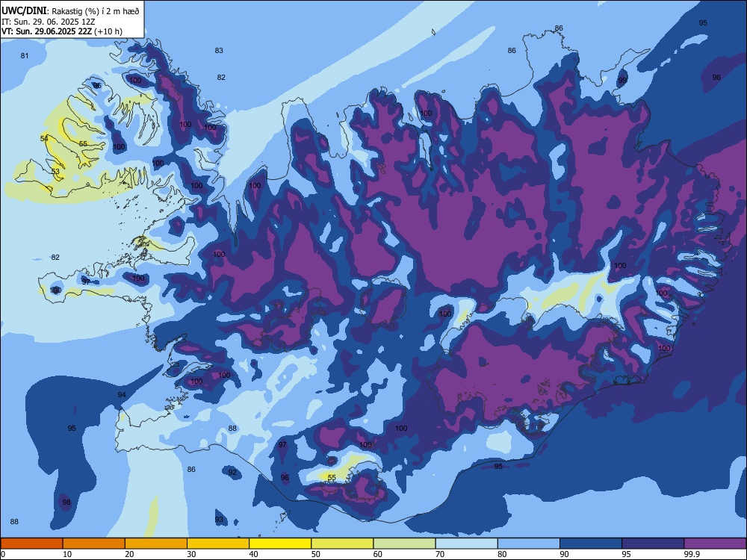The height and width of the screenshot is (560, 747).
Task: Click the medium blue 80–90 legend swatch
Action: [529, 544]
